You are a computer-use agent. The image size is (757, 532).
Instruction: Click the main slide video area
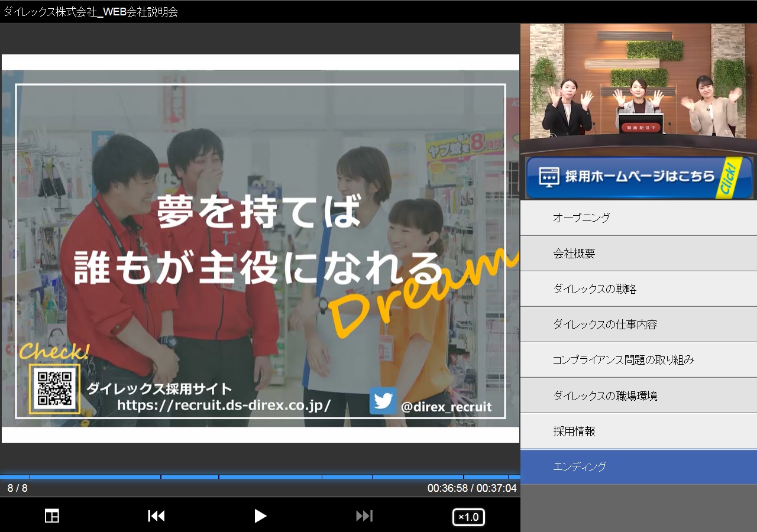click(x=260, y=248)
